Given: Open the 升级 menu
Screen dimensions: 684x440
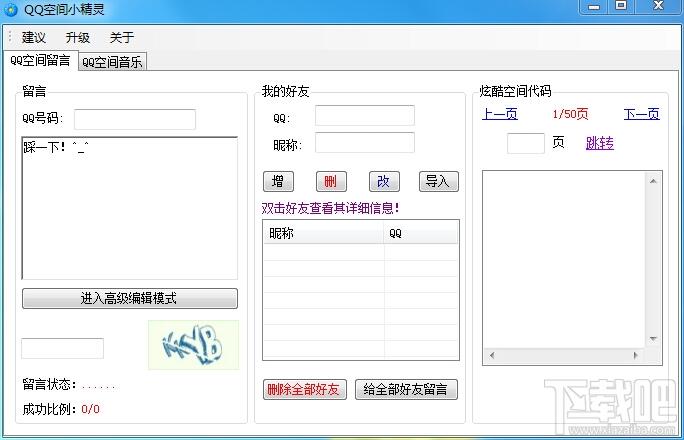Looking at the screenshot, I should pyautogui.click(x=78, y=38).
